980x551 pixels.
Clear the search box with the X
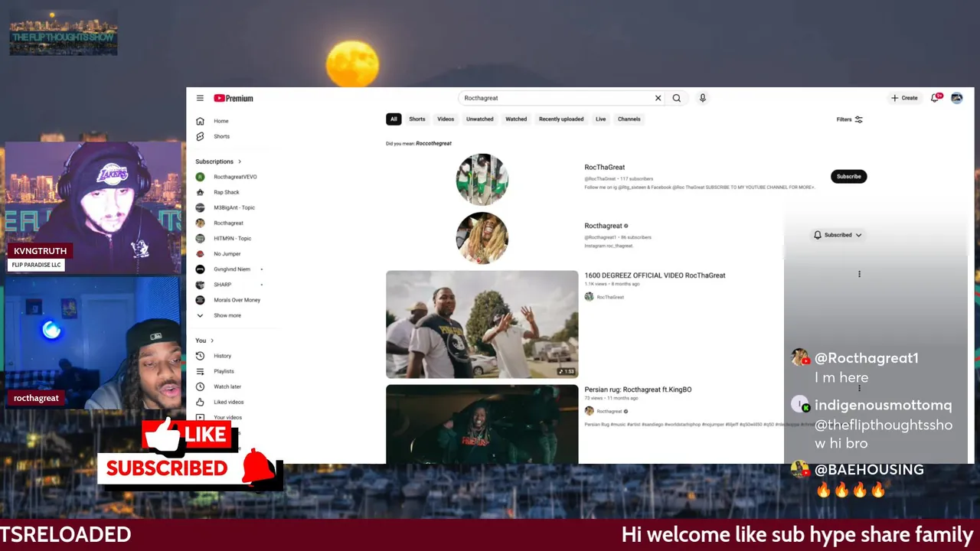coord(658,98)
